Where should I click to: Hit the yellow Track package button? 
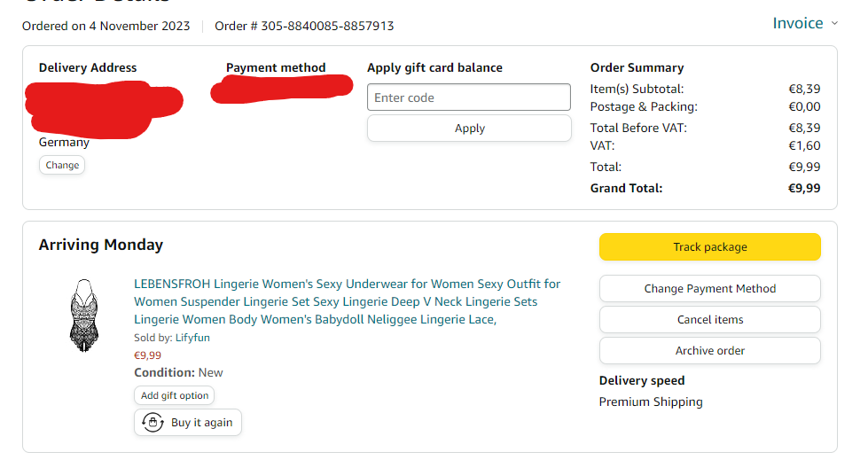709,247
